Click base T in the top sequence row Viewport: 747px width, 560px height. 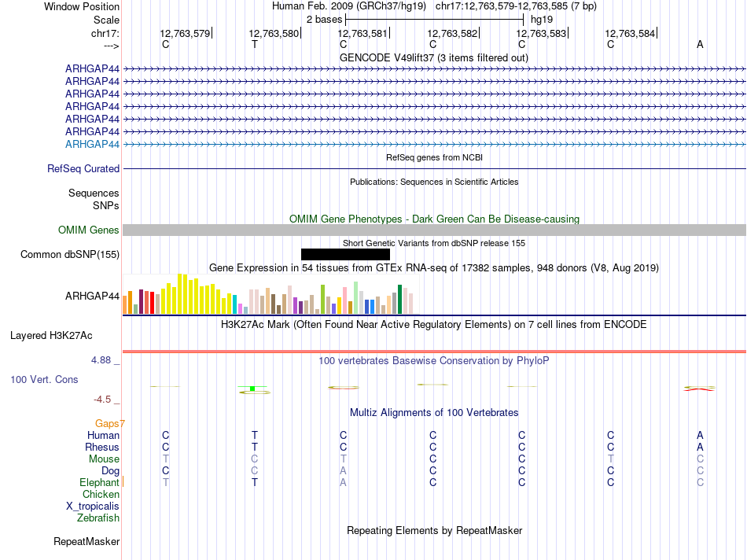[x=255, y=44]
